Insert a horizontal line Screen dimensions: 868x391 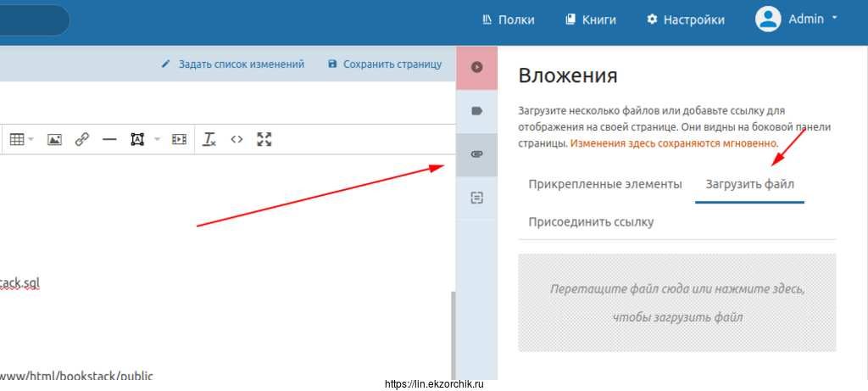point(108,139)
